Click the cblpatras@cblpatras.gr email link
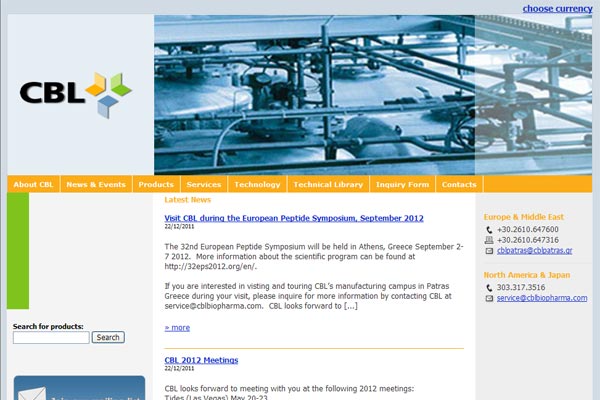600x400 pixels. pos(535,250)
